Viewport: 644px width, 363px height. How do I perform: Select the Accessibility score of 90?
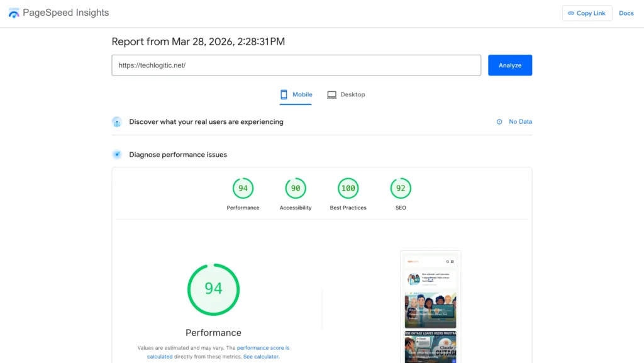tap(296, 187)
